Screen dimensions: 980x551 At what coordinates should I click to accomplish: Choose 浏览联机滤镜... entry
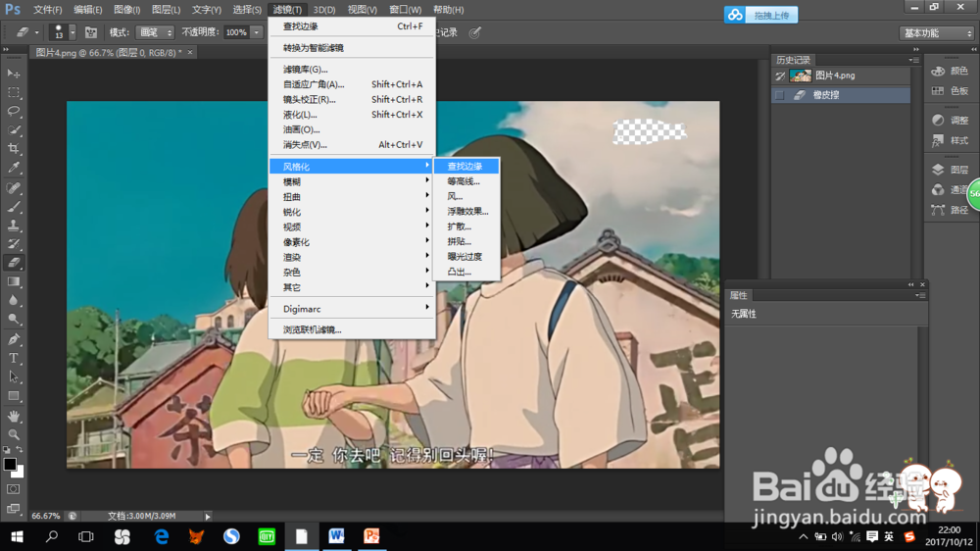click(351, 329)
